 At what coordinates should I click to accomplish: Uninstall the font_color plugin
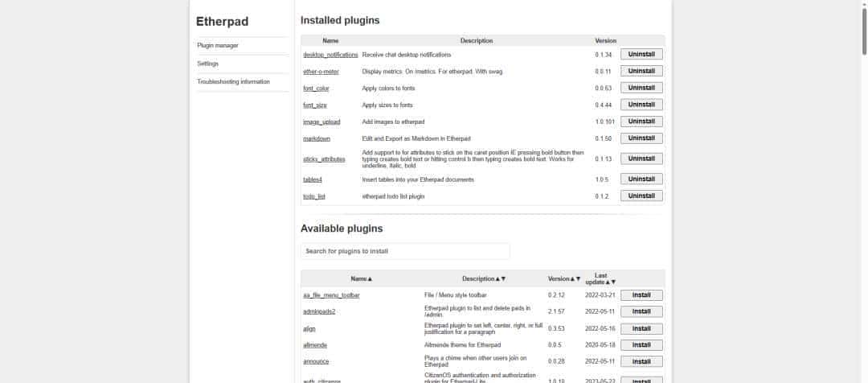(641, 88)
